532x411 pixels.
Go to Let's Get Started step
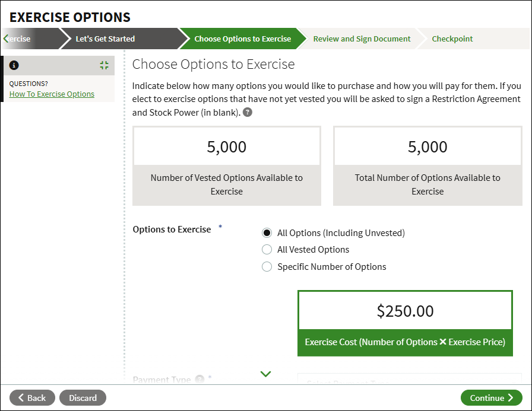coord(105,39)
